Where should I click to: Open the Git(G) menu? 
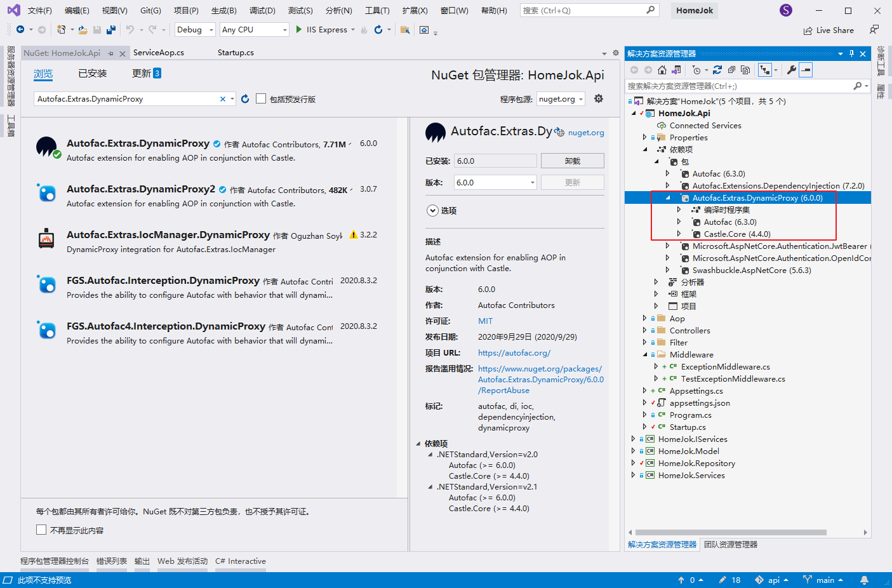pos(150,10)
